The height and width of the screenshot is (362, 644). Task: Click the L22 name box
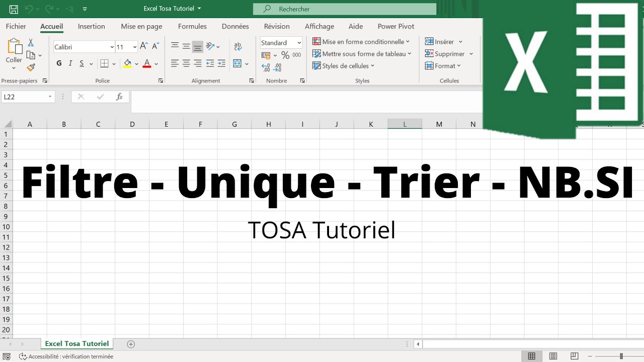click(28, 97)
